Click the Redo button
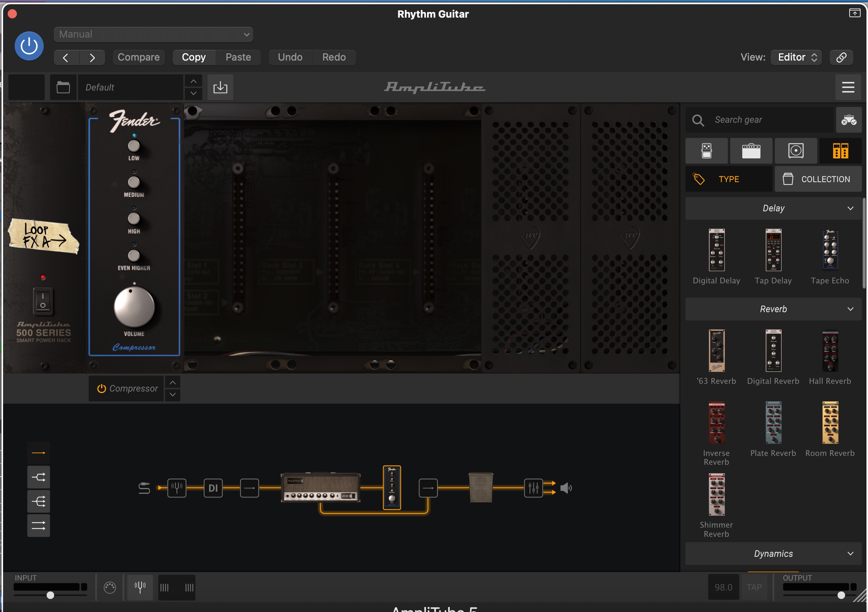Image resolution: width=868 pixels, height=612 pixels. (x=334, y=58)
